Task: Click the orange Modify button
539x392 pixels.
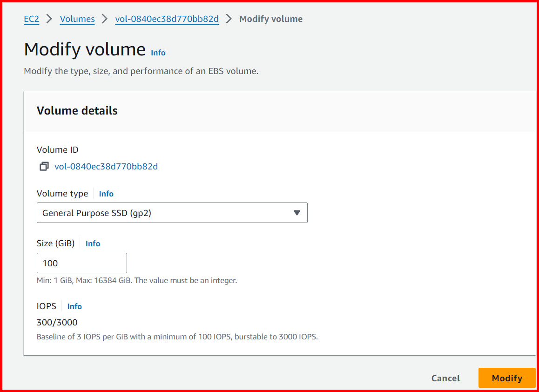Action: [507, 378]
